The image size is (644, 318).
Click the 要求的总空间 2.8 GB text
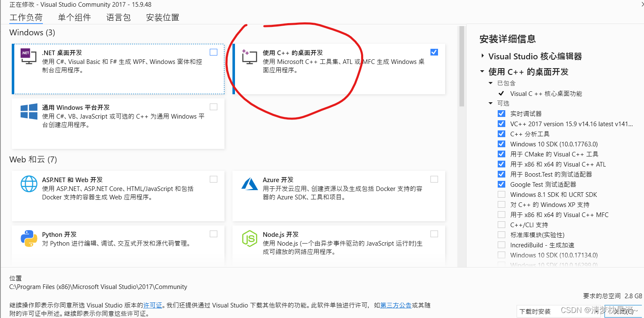point(612,296)
